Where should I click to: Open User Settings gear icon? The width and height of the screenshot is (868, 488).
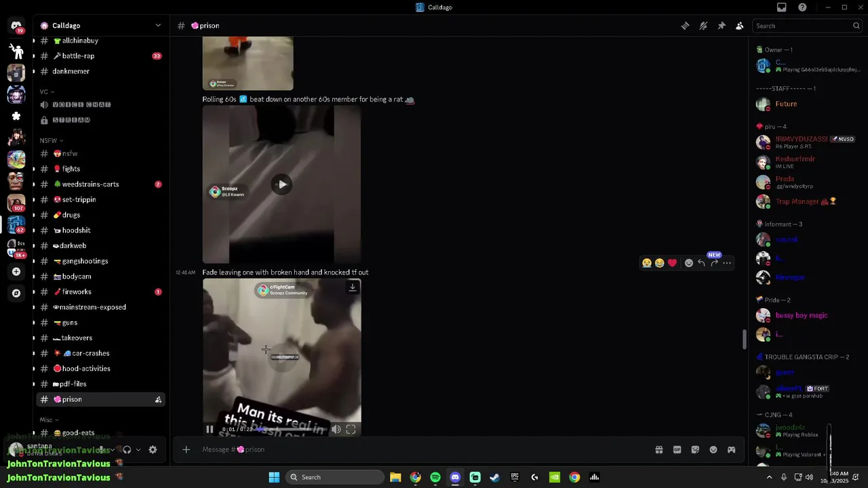coord(153,449)
